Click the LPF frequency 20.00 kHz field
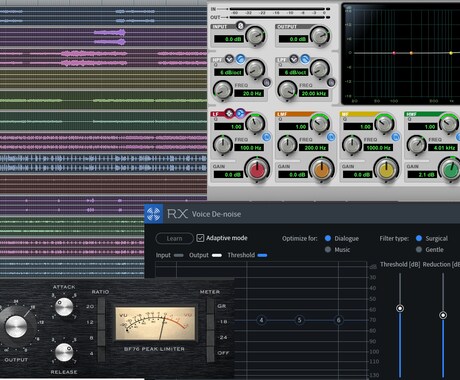The image size is (460, 380). [x=314, y=93]
